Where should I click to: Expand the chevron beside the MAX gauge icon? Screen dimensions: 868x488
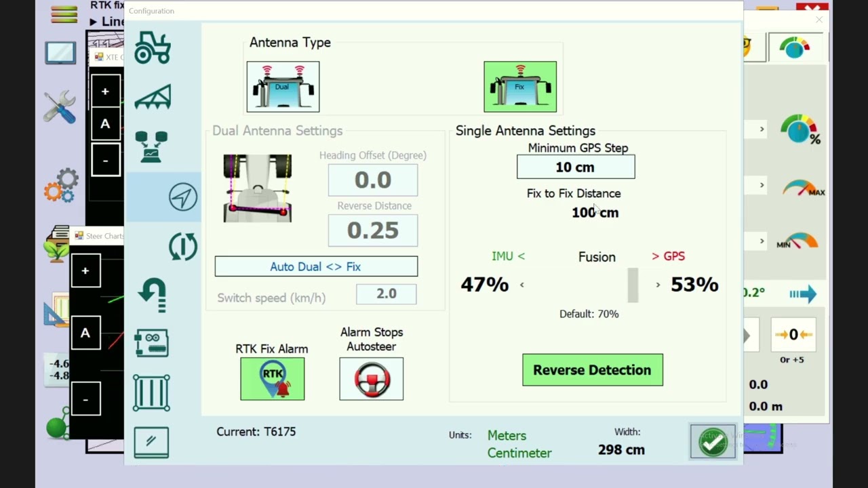pyautogui.click(x=762, y=185)
